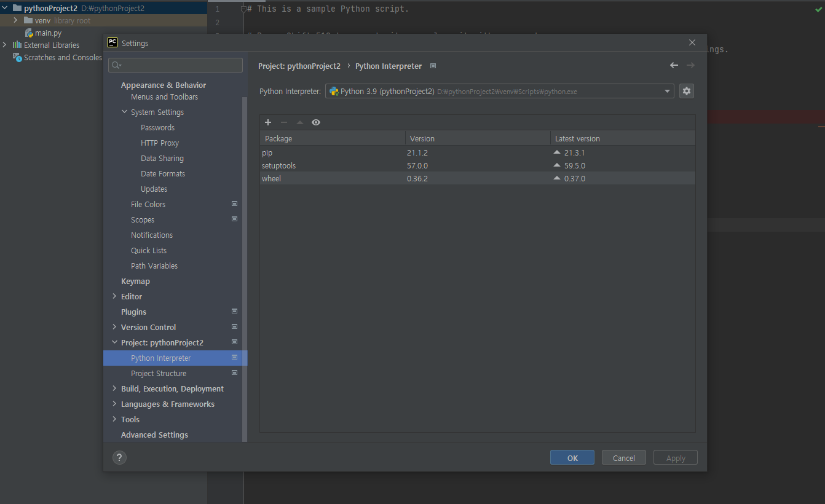
Task: Select Python Interpreter in settings tree
Action: point(175,358)
